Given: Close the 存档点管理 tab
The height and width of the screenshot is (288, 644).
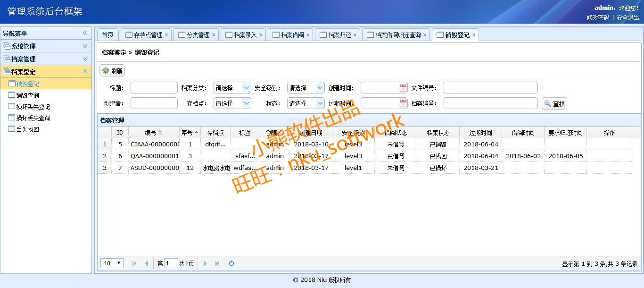Looking at the screenshot, I should coord(166,35).
